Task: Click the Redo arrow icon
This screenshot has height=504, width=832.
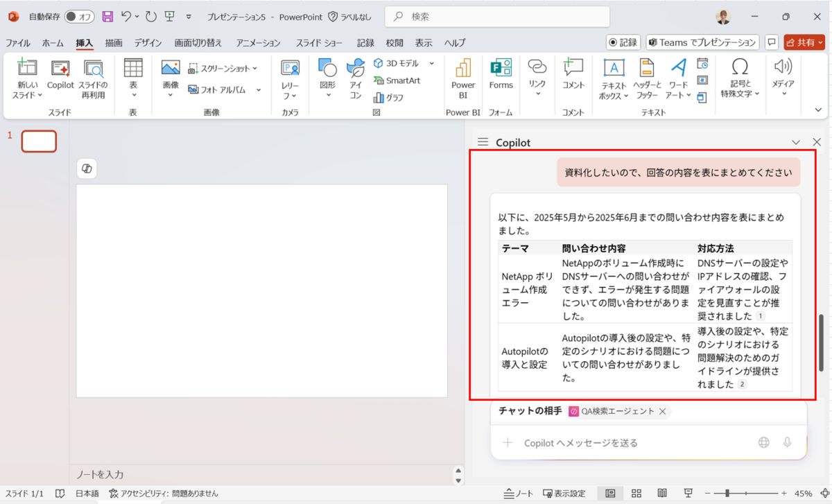Action: tap(150, 16)
